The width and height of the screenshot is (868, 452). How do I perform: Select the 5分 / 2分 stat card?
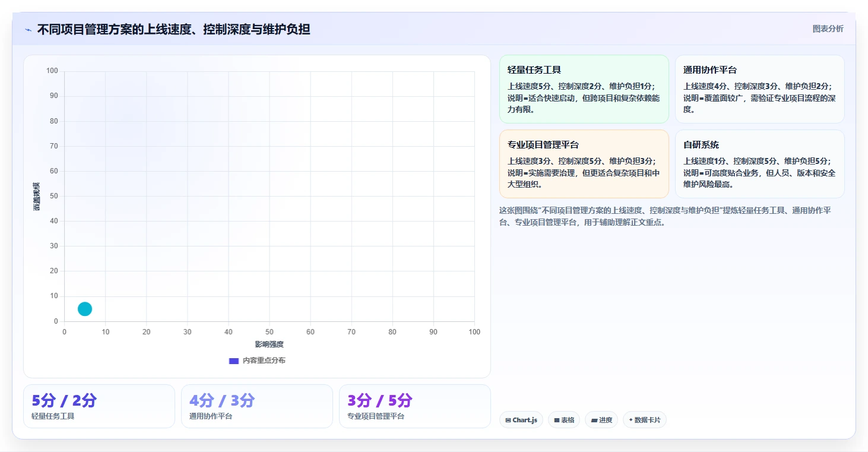99,406
